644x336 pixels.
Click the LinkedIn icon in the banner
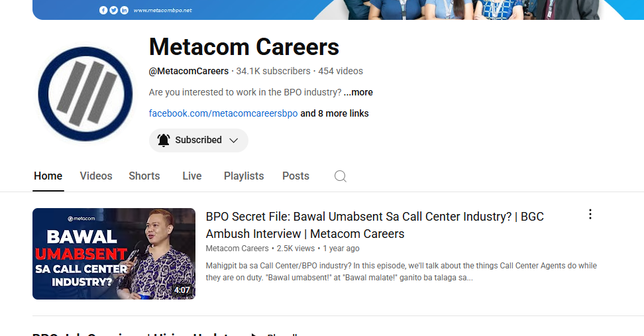pyautogui.click(x=124, y=10)
